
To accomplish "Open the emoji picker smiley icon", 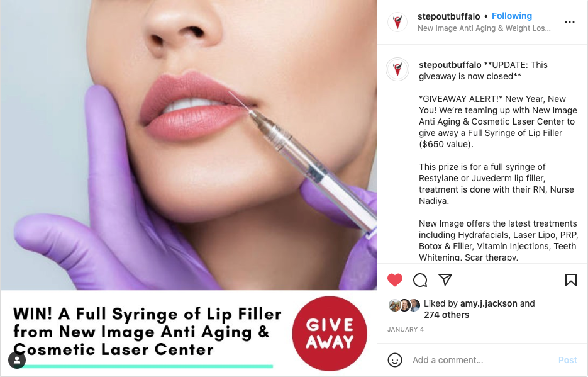I will coord(395,360).
